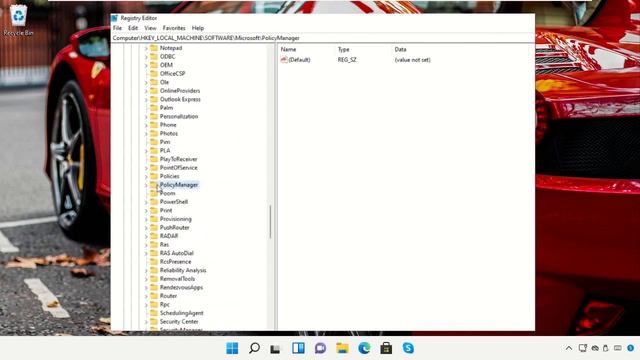Select the PLA registry key
This screenshot has width=640, height=360.
coord(165,151)
